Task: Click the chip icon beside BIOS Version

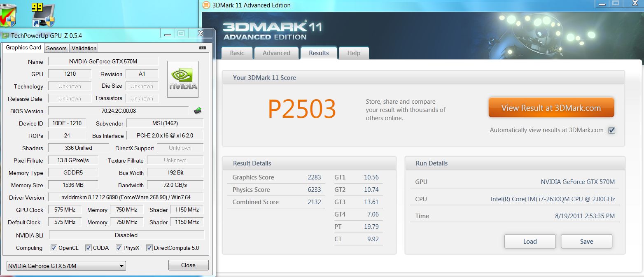Action: pyautogui.click(x=198, y=111)
